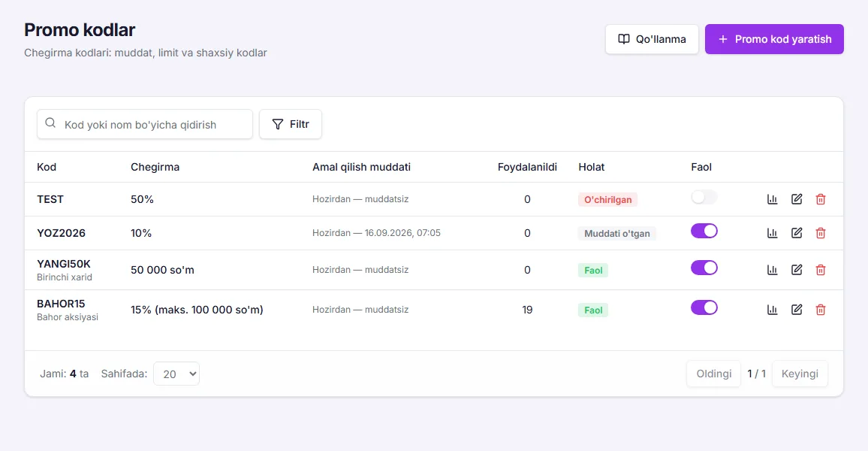Screen dimensions: 868x451
Task: Turn off the YANGI50K active toggle
Action: tap(704, 268)
